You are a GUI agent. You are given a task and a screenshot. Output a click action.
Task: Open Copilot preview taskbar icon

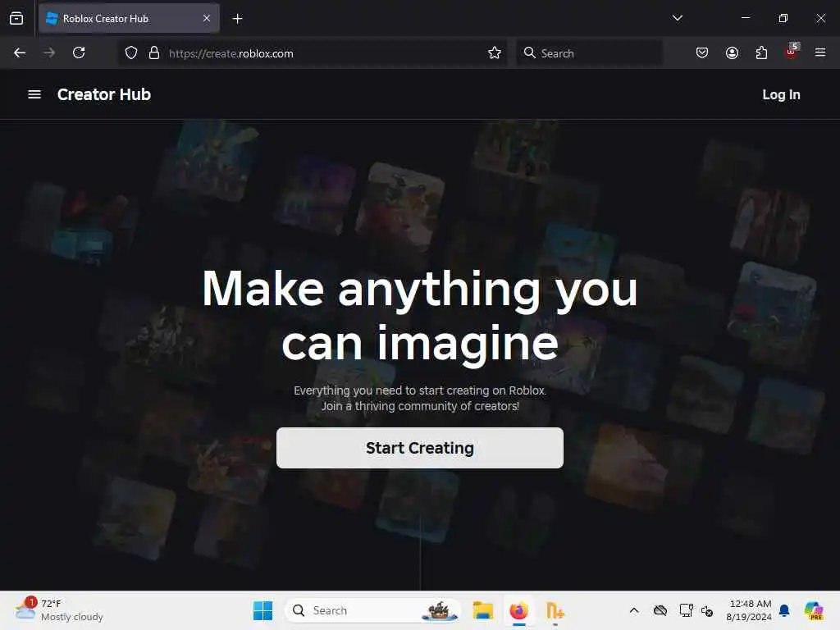[x=814, y=610]
